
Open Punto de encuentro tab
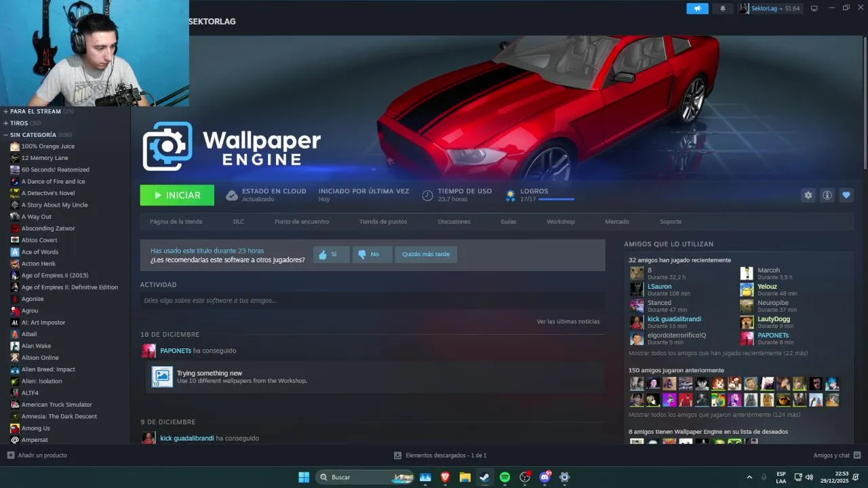[302, 222]
